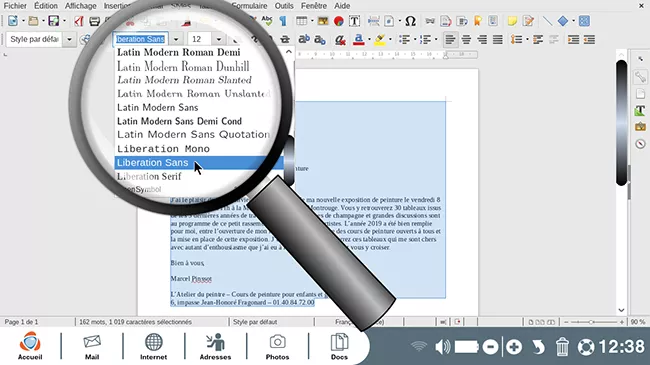Image resolution: width=650 pixels, height=365 pixels.
Task: Toggle justified alignment button
Action: (497, 39)
